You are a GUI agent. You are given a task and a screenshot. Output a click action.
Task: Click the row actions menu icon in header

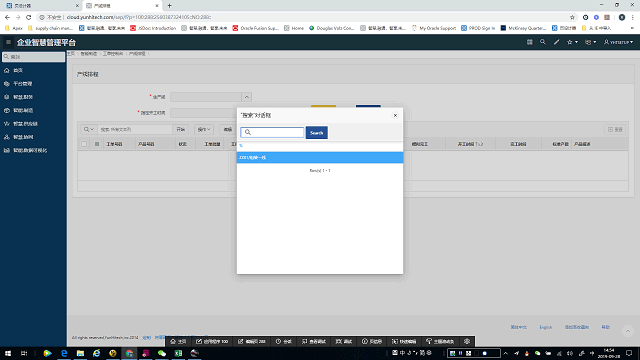(x=97, y=144)
